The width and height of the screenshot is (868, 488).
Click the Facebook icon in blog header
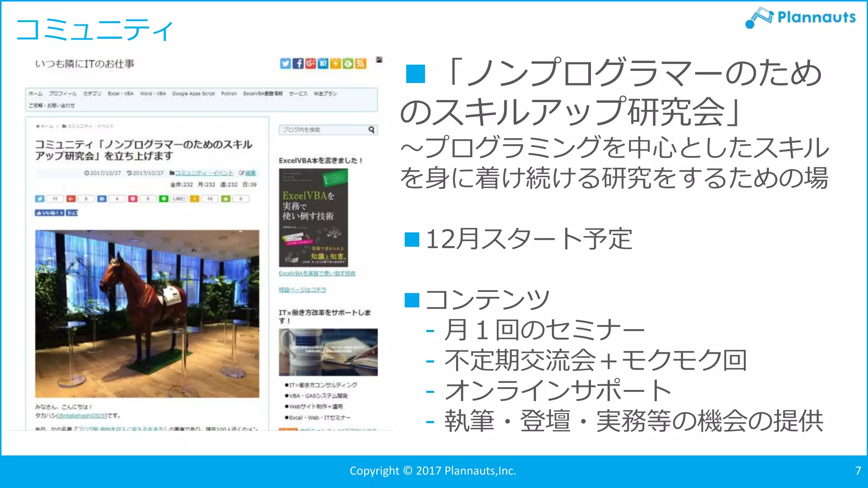pyautogui.click(x=298, y=64)
